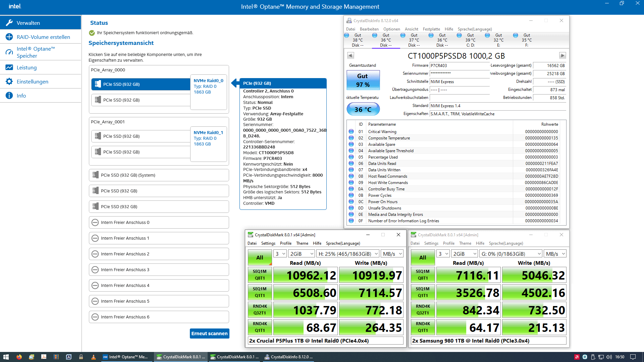Click All button in left CrystalDiskMark
Screen dimensions: 644x362
(260, 257)
